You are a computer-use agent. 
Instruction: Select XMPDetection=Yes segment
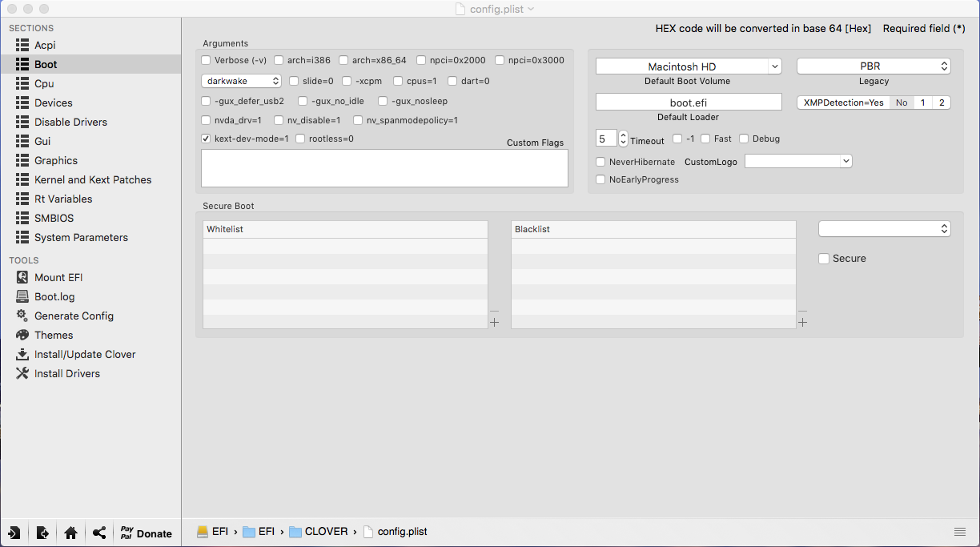(843, 103)
